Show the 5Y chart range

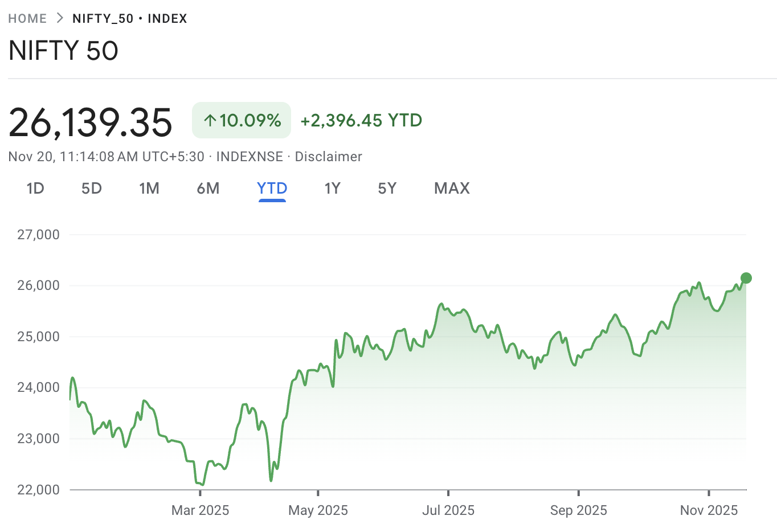tap(387, 188)
